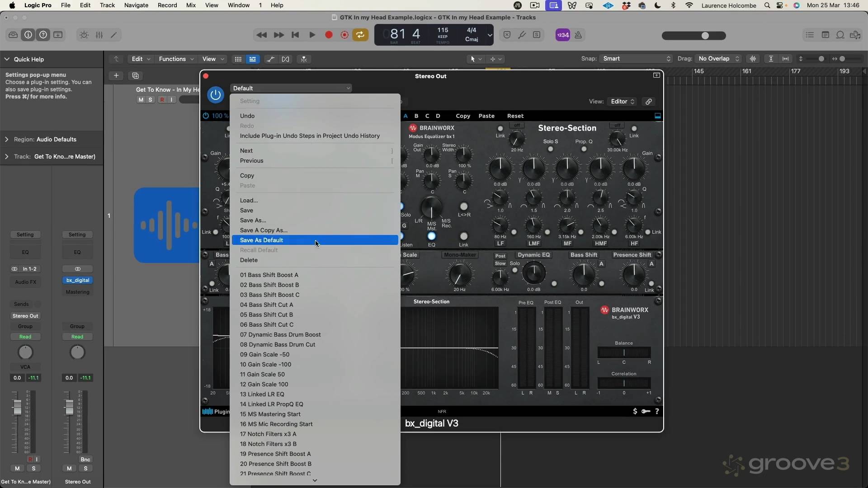Mute the Stereo Out channel strip

click(x=69, y=469)
